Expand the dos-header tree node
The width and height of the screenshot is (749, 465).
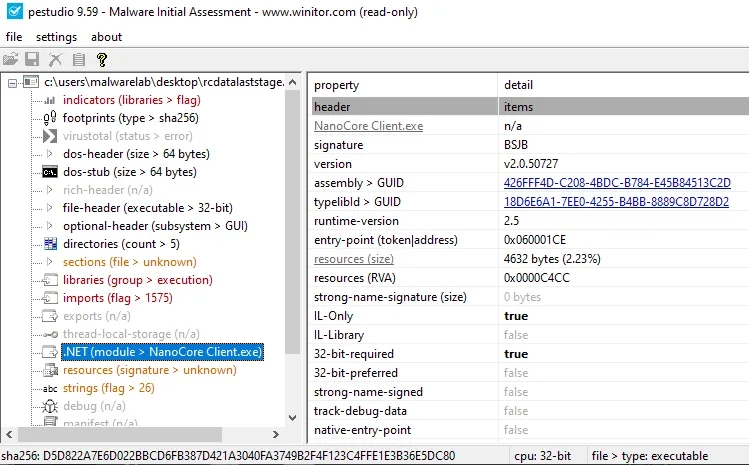click(x=50, y=154)
